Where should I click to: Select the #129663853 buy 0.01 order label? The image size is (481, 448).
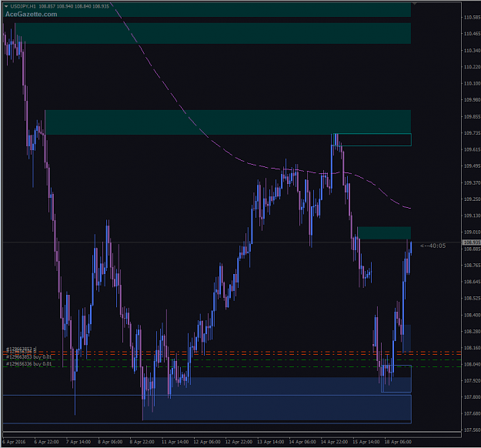pyautogui.click(x=28, y=357)
